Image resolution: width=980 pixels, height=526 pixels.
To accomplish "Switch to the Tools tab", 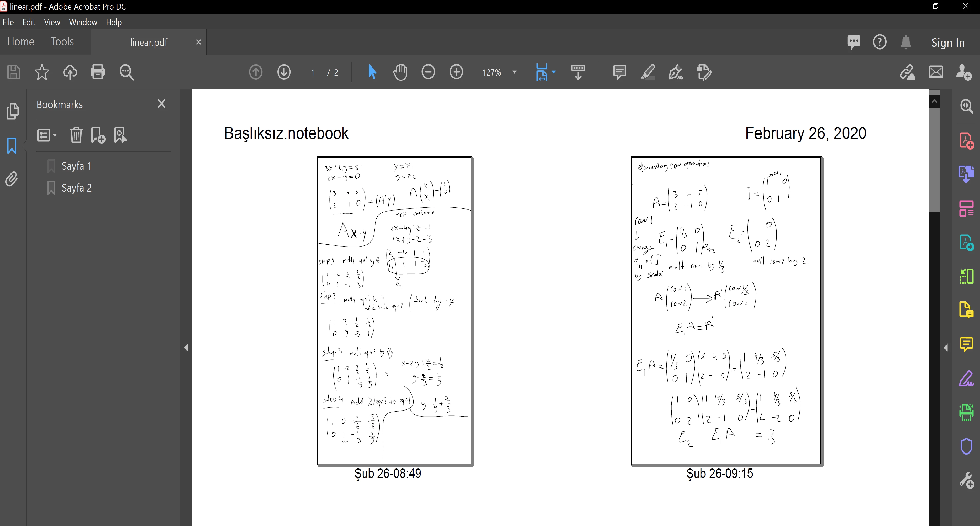I will point(62,41).
